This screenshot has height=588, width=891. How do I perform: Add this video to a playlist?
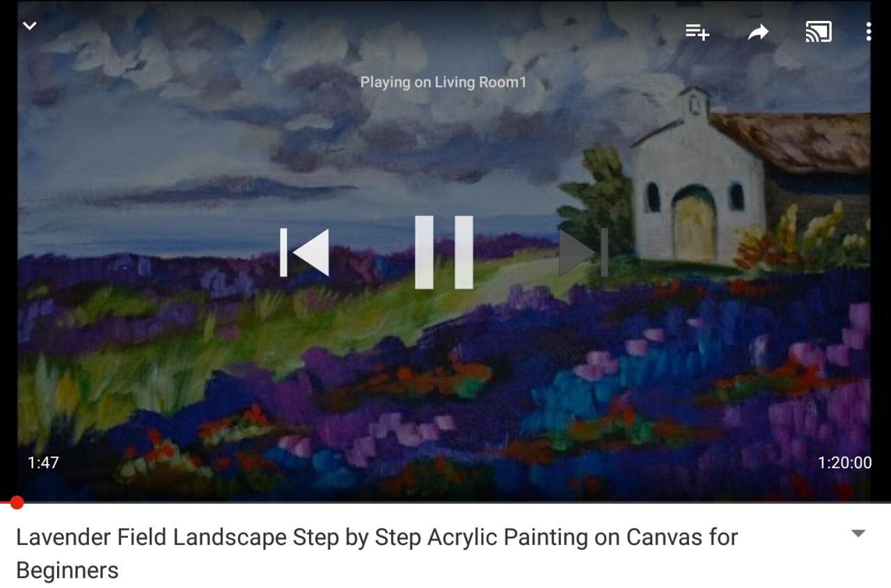click(x=697, y=31)
